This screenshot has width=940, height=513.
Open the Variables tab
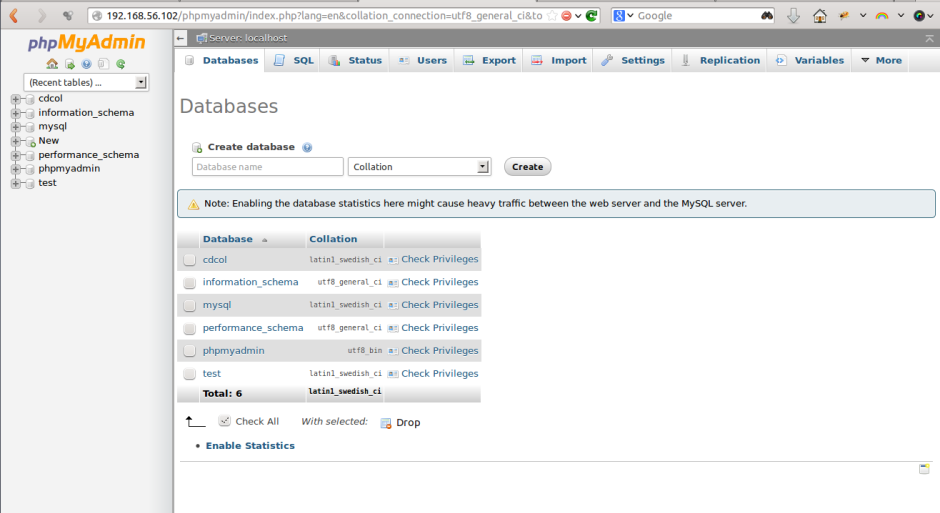810,61
